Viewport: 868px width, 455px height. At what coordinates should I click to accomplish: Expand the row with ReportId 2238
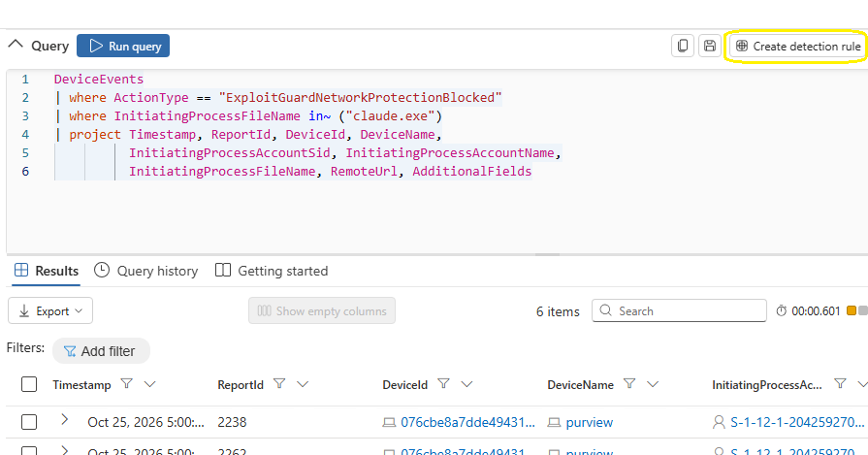[64, 419]
